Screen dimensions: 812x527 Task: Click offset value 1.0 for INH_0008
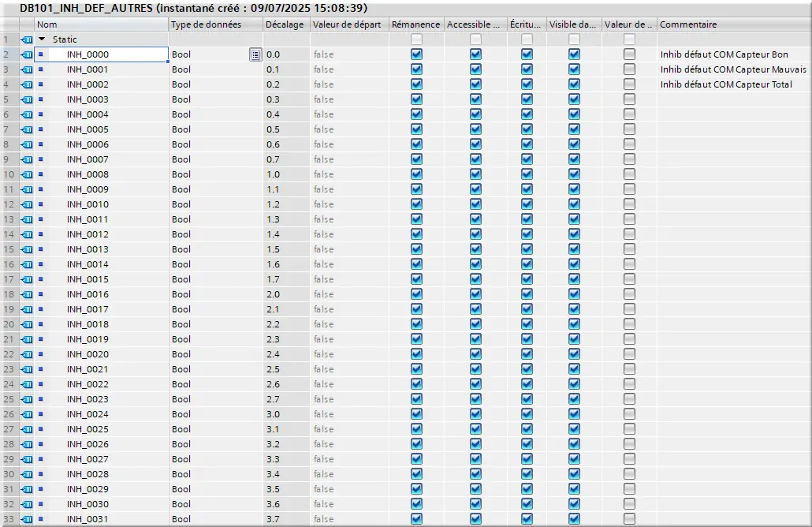(x=273, y=174)
